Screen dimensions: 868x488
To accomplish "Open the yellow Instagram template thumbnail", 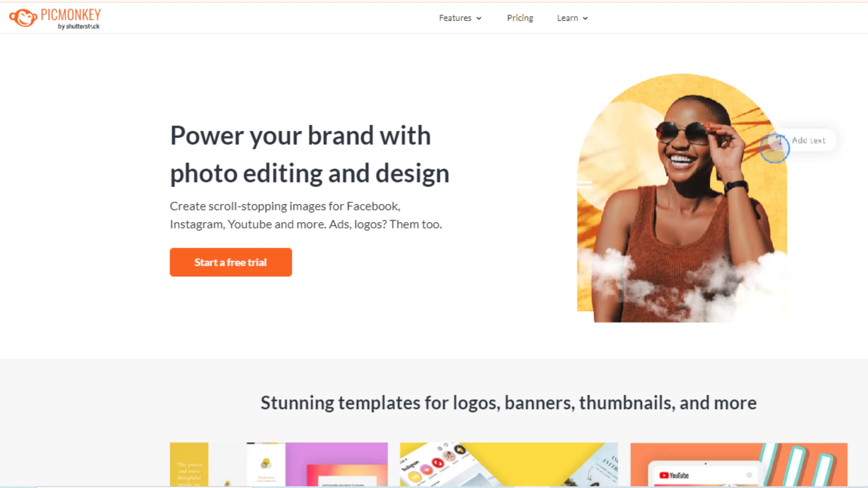I will tap(509, 465).
